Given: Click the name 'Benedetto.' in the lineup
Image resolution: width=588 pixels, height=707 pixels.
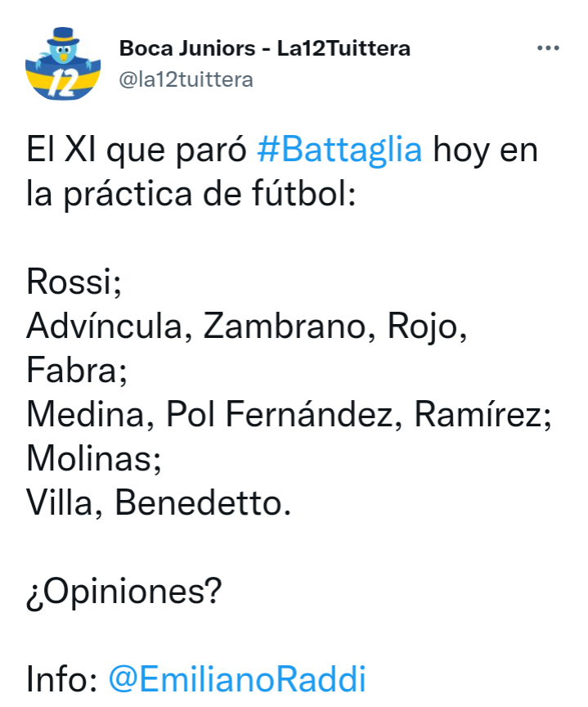Looking at the screenshot, I should (203, 502).
